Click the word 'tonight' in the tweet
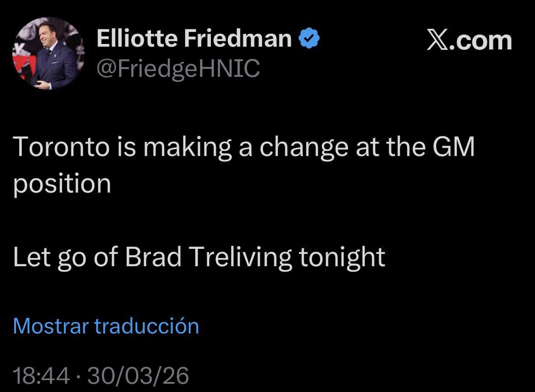This screenshot has height=392, width=535. coord(342,258)
